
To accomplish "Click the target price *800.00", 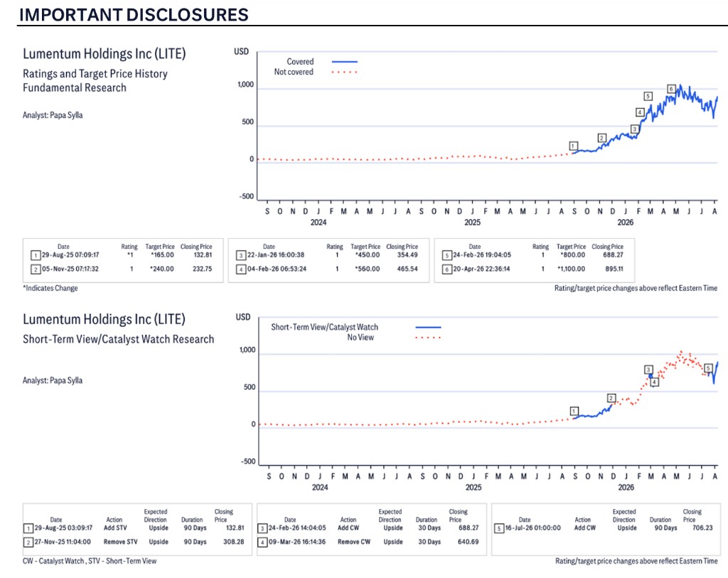I will [x=573, y=255].
